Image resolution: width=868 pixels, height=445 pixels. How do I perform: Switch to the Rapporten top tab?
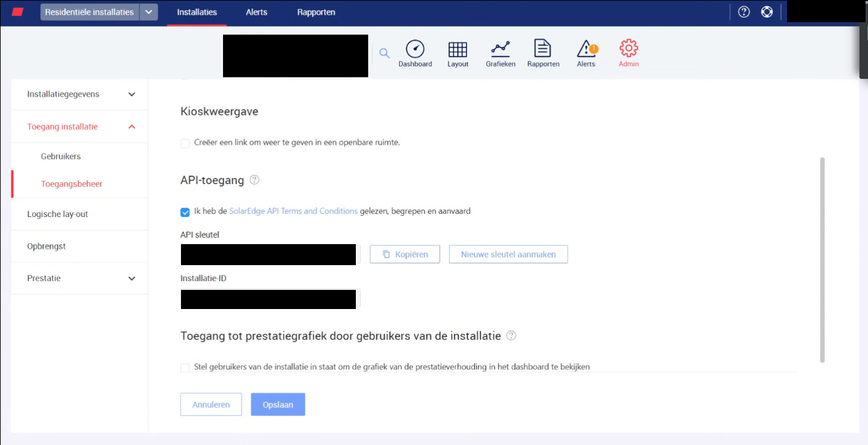(316, 12)
